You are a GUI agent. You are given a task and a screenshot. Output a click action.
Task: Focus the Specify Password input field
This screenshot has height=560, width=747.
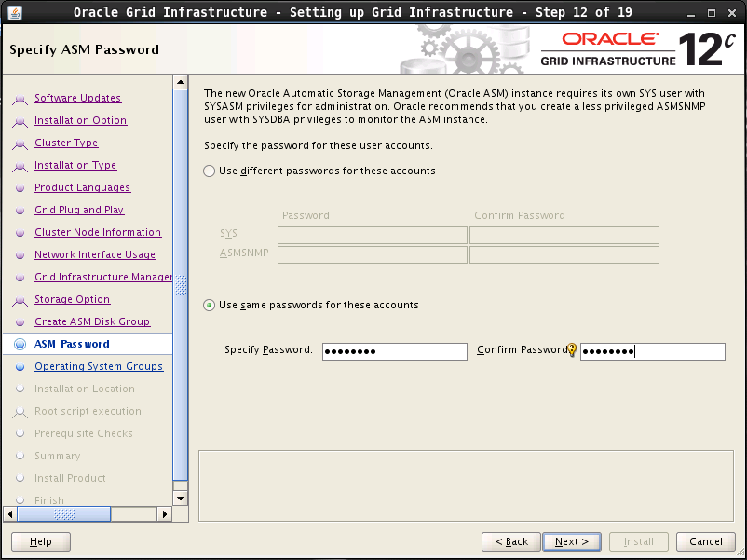pyautogui.click(x=394, y=351)
